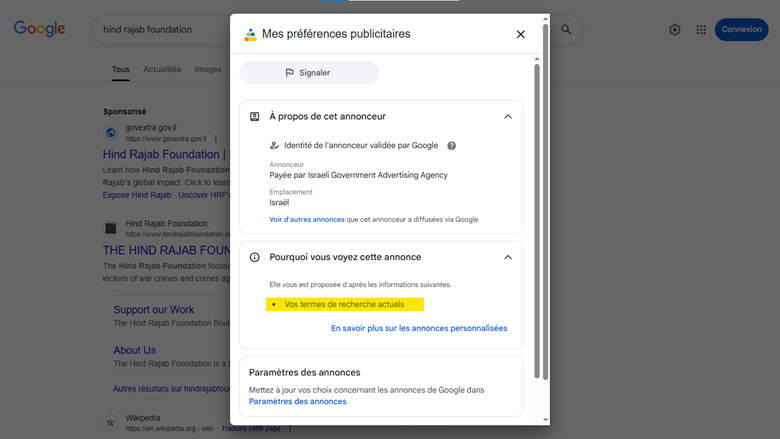This screenshot has width=780, height=439.
Task: Click the ad preferences logo icon
Action: coord(250,34)
